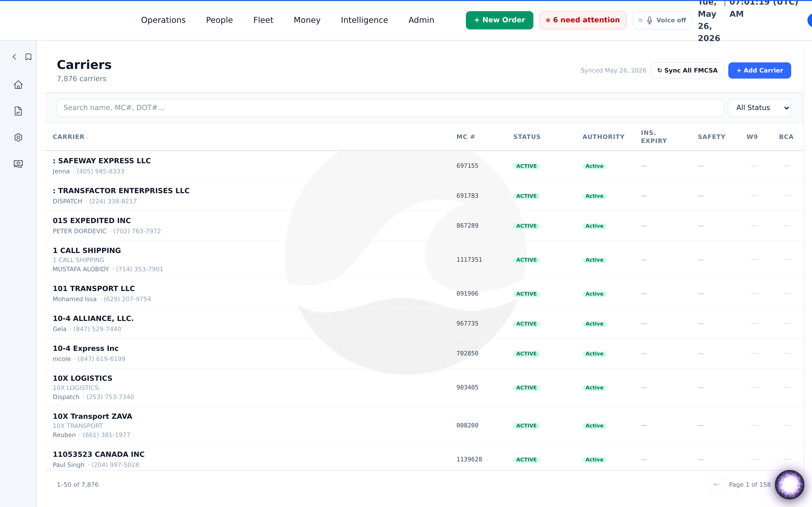Open the settings gear icon in sidebar
Screen dimensions: 812x507
pos(18,137)
